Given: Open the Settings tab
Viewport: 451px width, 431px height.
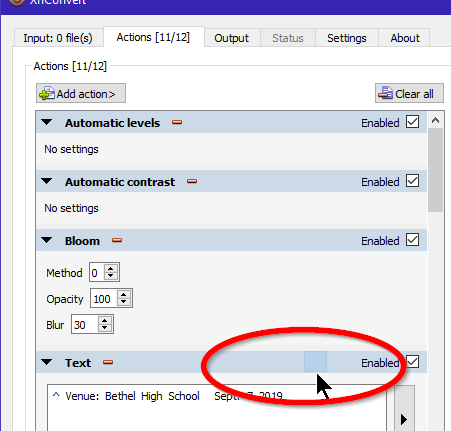Looking at the screenshot, I should coord(347,38).
